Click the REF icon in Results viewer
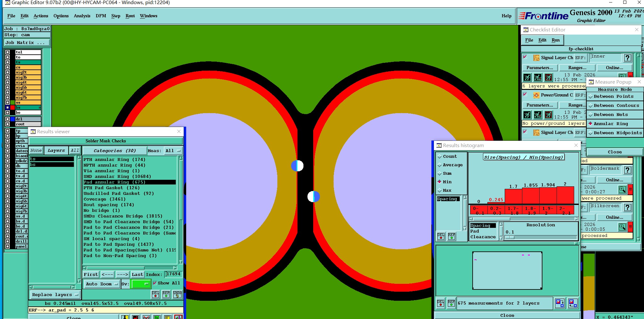 (166, 294)
